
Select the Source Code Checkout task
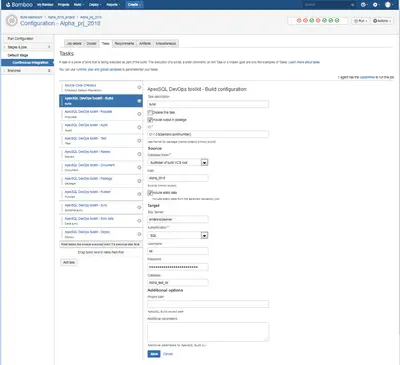(x=101, y=87)
